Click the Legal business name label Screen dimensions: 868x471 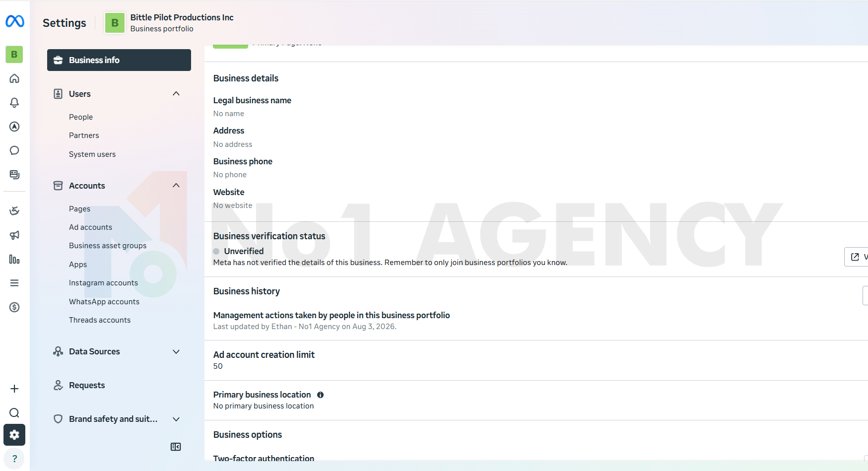(252, 100)
